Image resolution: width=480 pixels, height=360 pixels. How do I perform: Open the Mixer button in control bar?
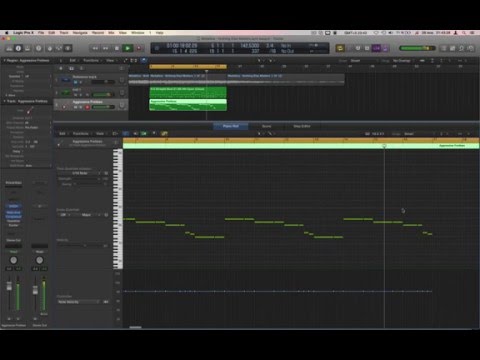tap(59, 48)
